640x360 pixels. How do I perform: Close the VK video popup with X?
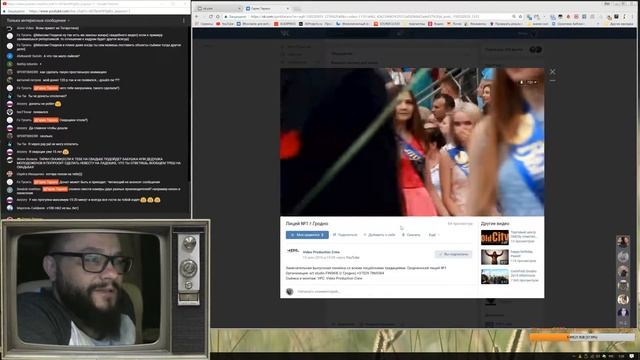pos(552,72)
